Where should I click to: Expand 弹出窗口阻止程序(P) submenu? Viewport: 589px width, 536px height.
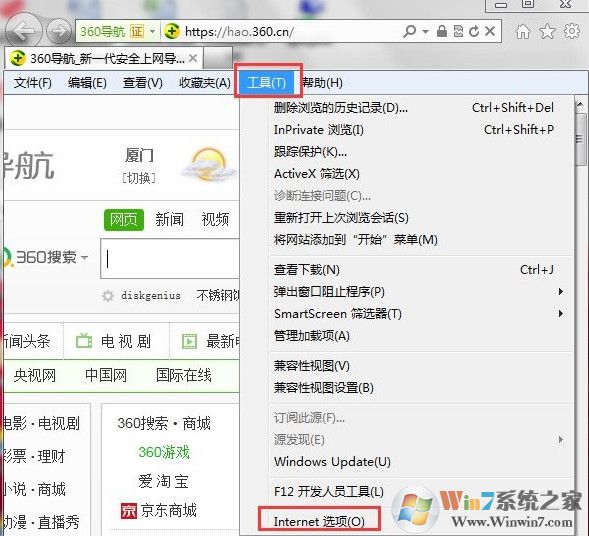[x=407, y=292]
